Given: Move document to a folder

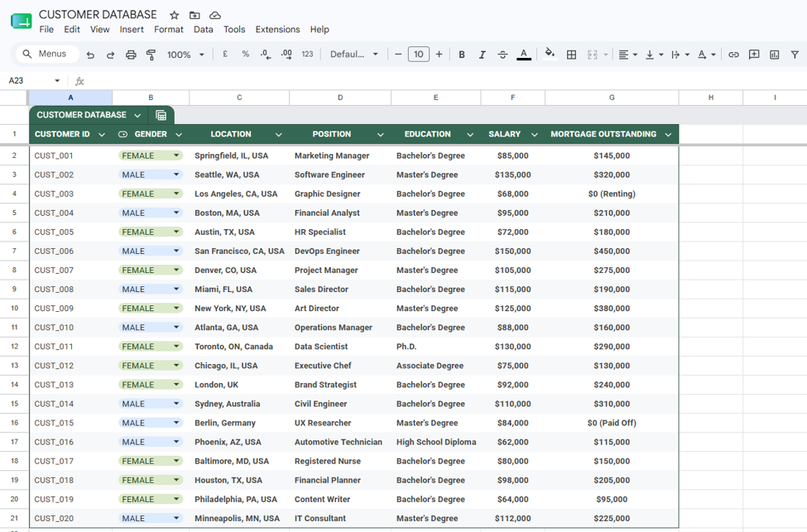Looking at the screenshot, I should [195, 15].
